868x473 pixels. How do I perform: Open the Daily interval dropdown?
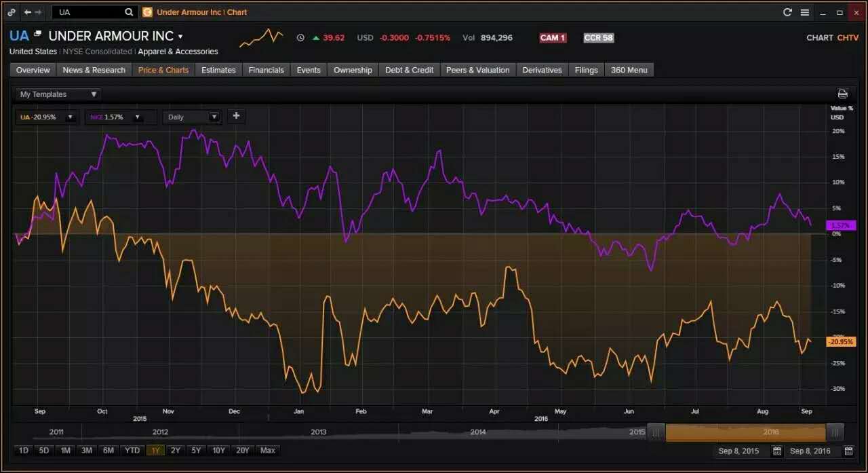coord(193,117)
